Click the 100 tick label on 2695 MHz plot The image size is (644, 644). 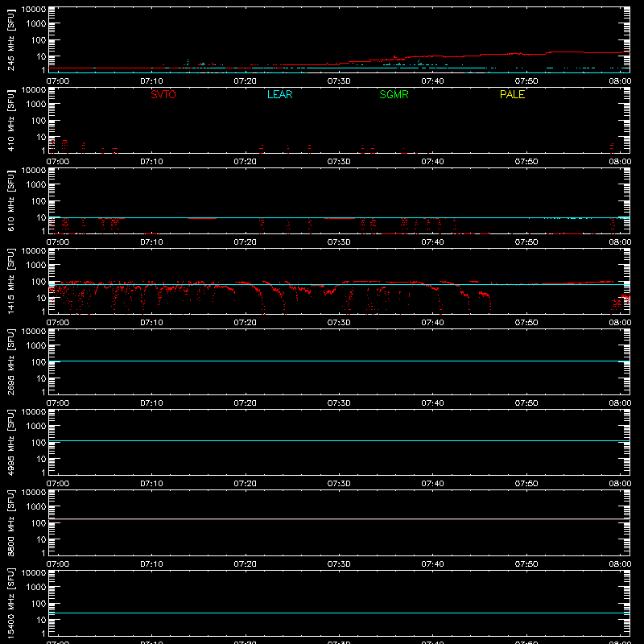tap(39, 362)
